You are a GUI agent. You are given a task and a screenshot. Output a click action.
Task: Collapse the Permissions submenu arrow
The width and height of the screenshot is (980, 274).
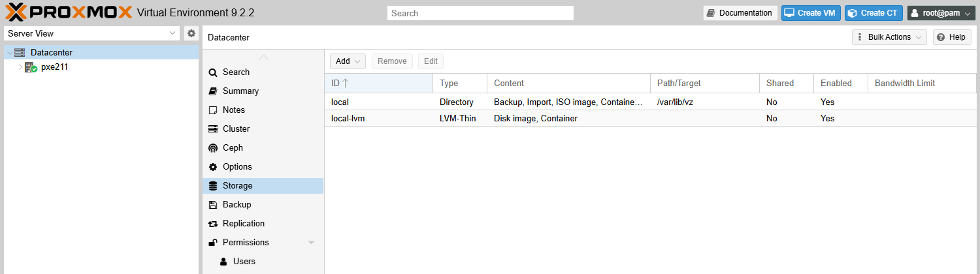click(x=311, y=243)
